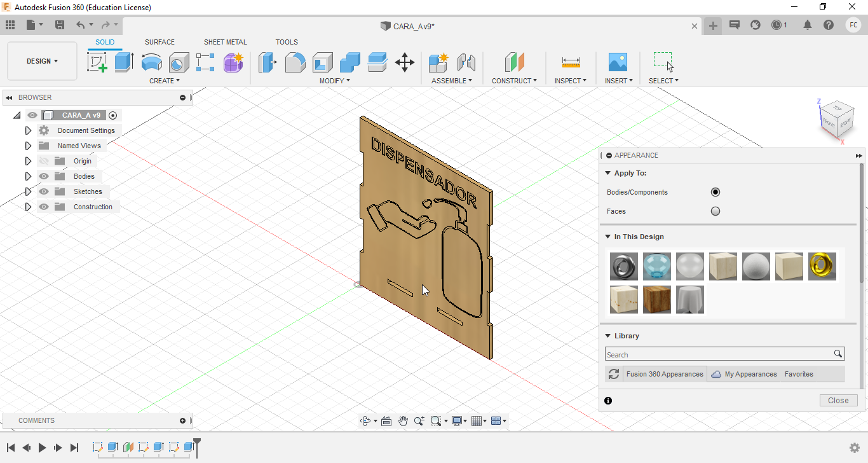Open timeline settings gear
868x463 pixels.
click(x=855, y=448)
